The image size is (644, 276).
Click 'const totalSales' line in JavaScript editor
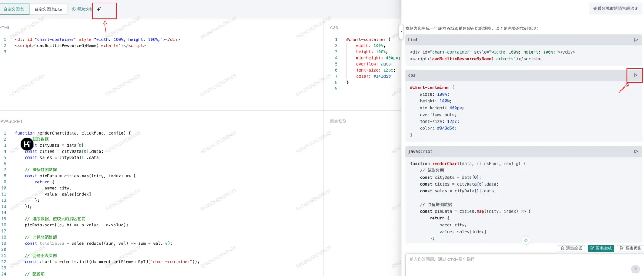click(98, 243)
